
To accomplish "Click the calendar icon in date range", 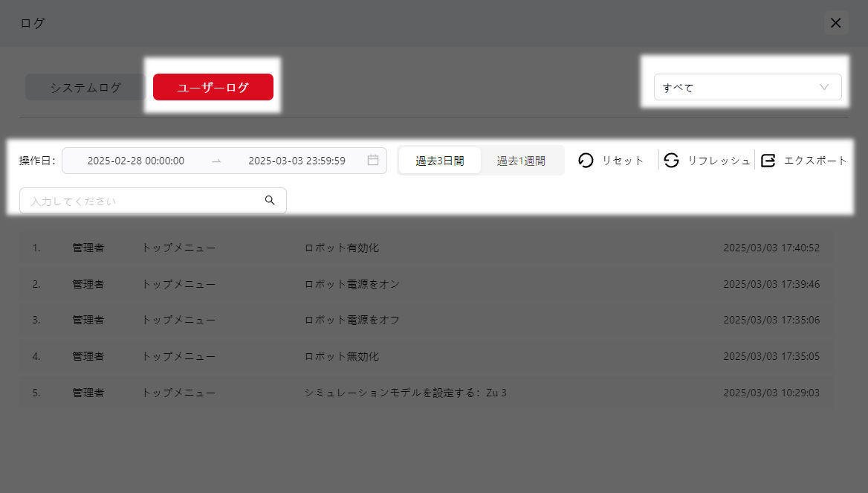I will click(x=373, y=161).
